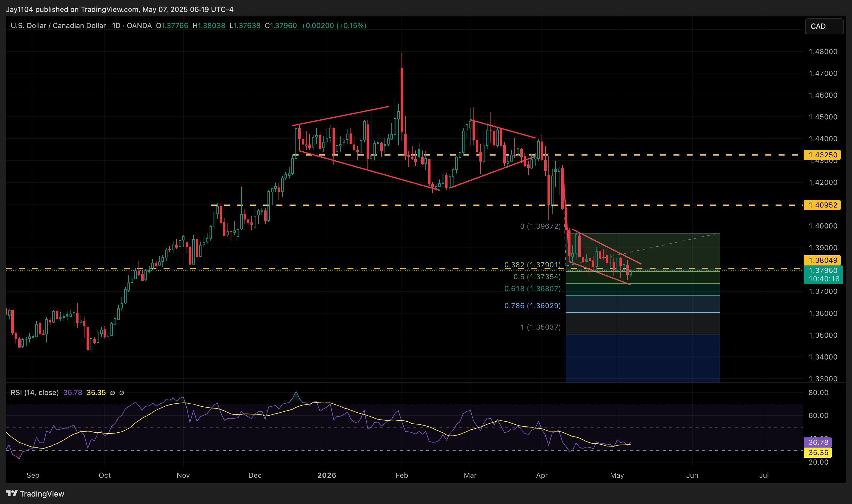This screenshot has width=852, height=504.
Task: Click the 1.38049 yellow price label
Action: (822, 260)
